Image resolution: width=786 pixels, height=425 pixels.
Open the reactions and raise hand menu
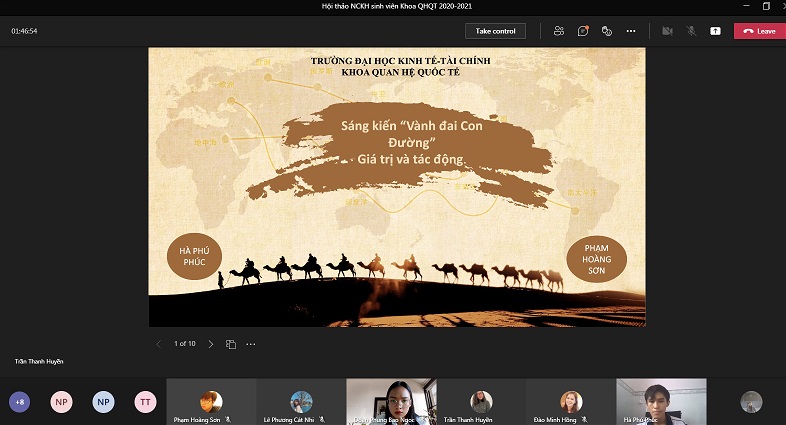coord(607,31)
